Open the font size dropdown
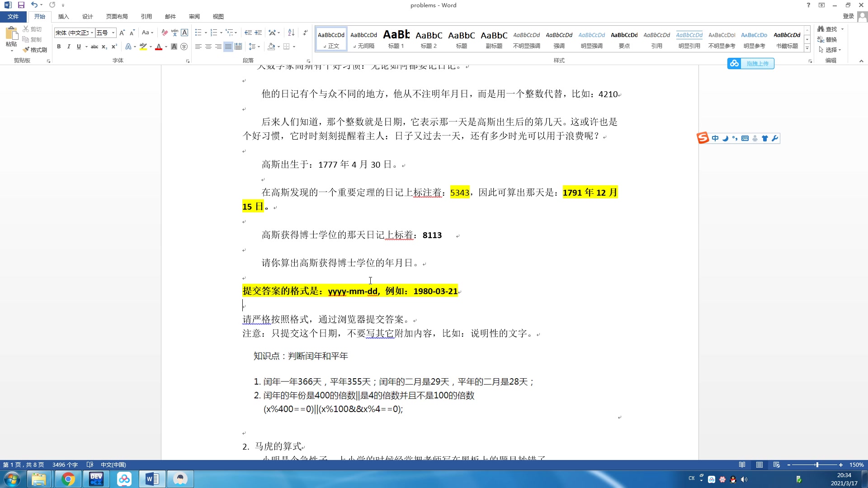Viewport: 868px width, 488px height. pos(113,33)
